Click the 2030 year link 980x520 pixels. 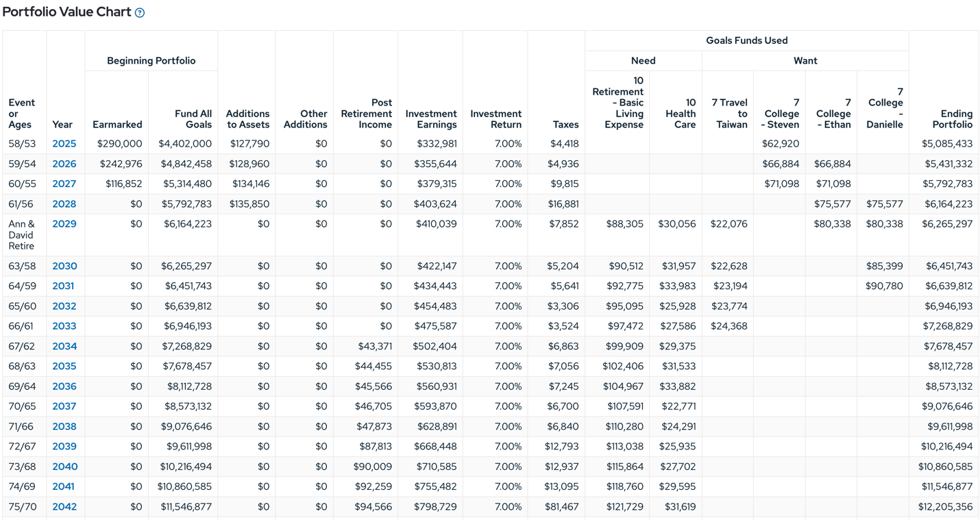tap(64, 266)
